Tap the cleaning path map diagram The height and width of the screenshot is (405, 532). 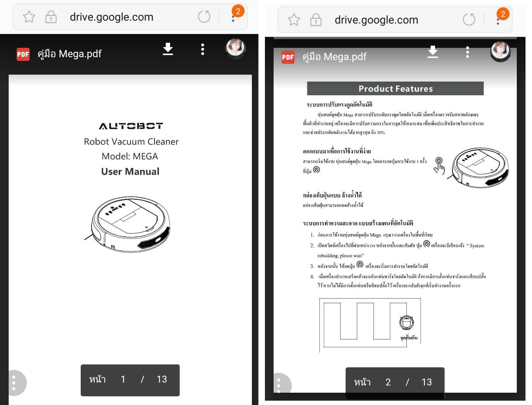[370, 325]
